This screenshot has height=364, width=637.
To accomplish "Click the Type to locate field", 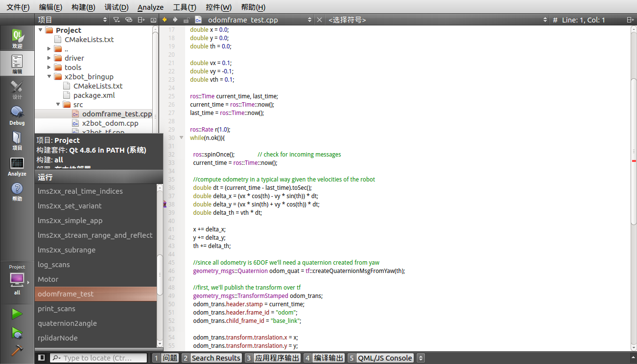I will coord(98,358).
